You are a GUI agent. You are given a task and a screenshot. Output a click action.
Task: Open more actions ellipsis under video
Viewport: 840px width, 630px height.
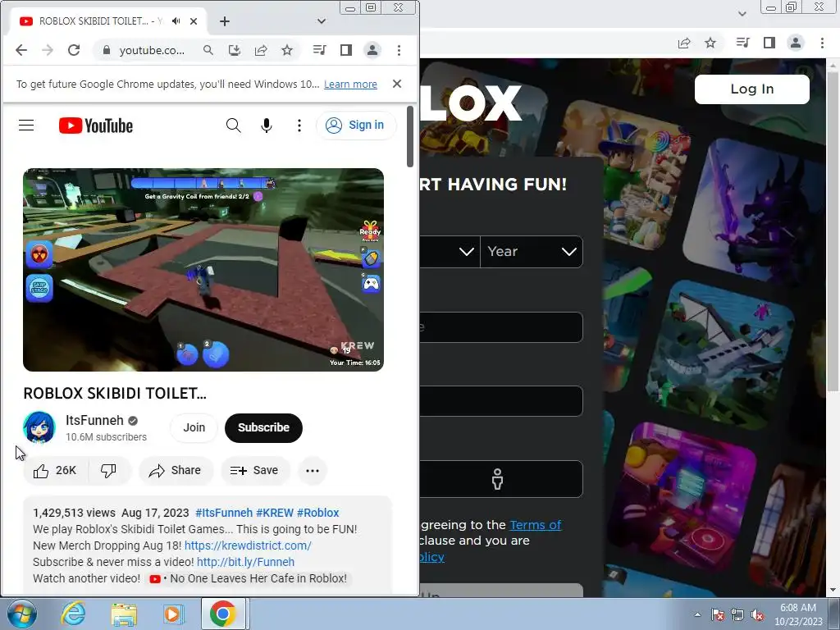point(313,470)
